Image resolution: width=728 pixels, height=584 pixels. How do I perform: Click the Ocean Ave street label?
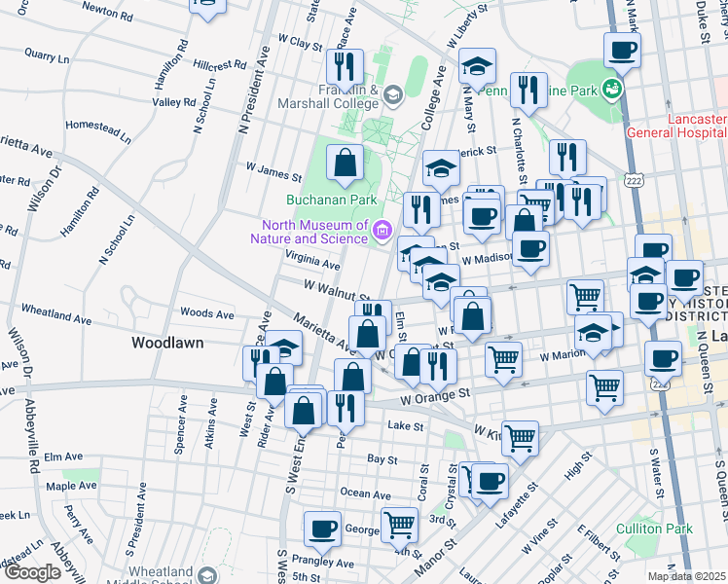[365, 493]
